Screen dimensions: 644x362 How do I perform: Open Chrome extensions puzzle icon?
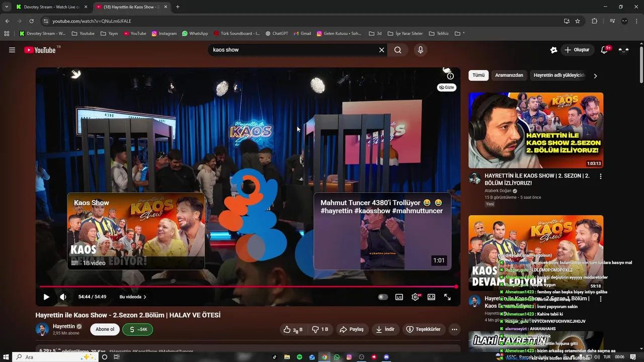(595, 21)
